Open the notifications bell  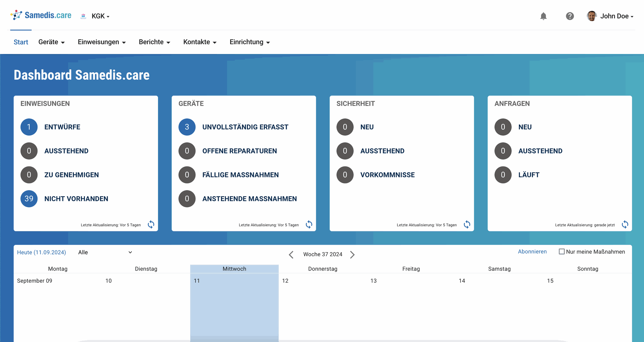[543, 16]
